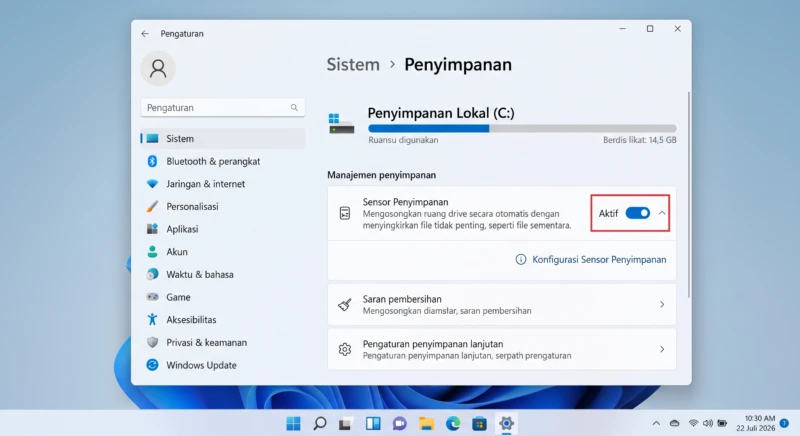This screenshot has width=800, height=436.
Task: Click the local drive C icon
Action: [341, 123]
